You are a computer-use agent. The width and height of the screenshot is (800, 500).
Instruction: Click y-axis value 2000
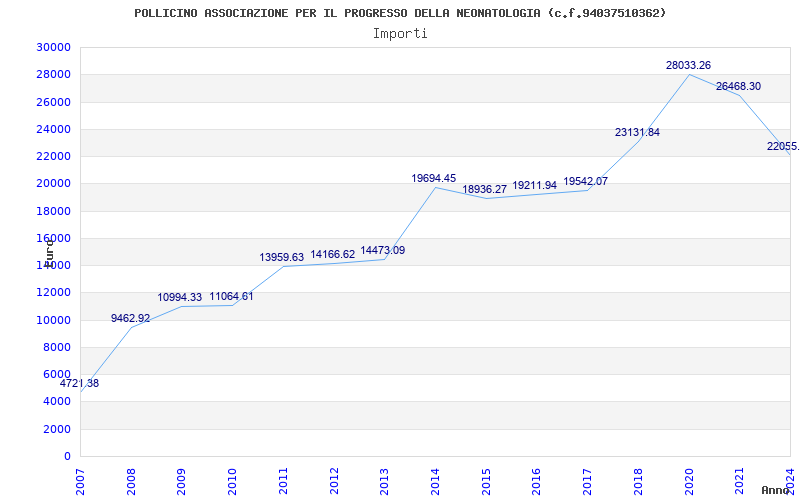pos(56,429)
